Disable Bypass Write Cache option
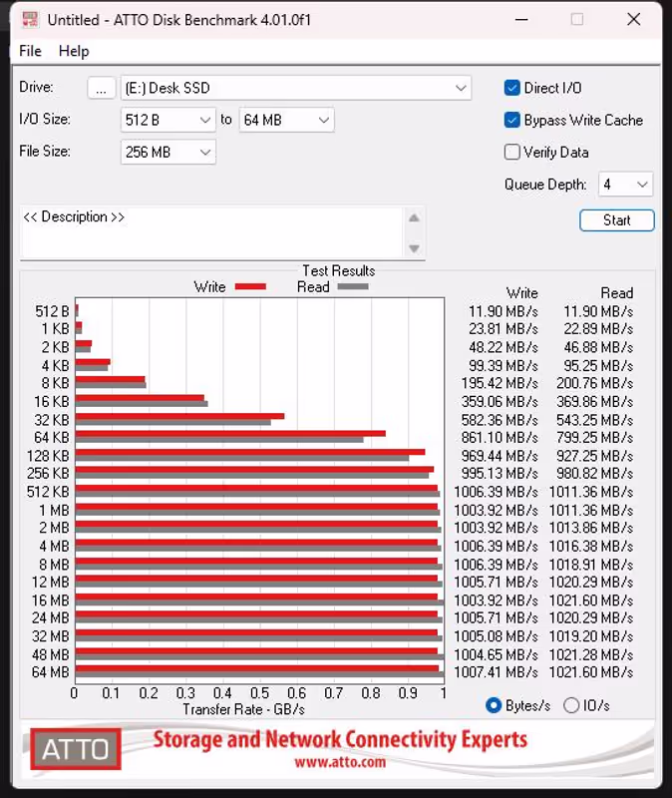Screen dimensions: 672x798 click(x=512, y=120)
